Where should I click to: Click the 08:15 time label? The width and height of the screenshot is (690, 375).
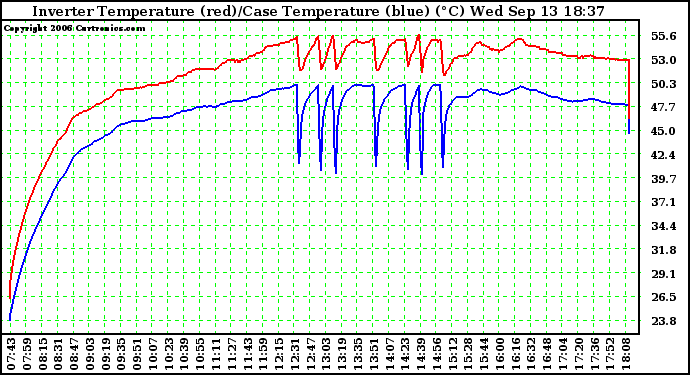tap(42, 354)
